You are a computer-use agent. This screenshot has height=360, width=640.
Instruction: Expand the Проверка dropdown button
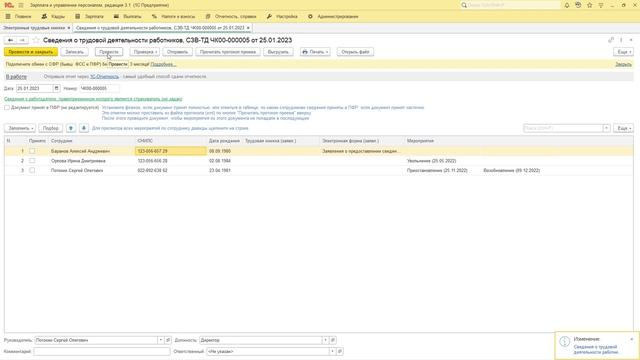[145, 52]
